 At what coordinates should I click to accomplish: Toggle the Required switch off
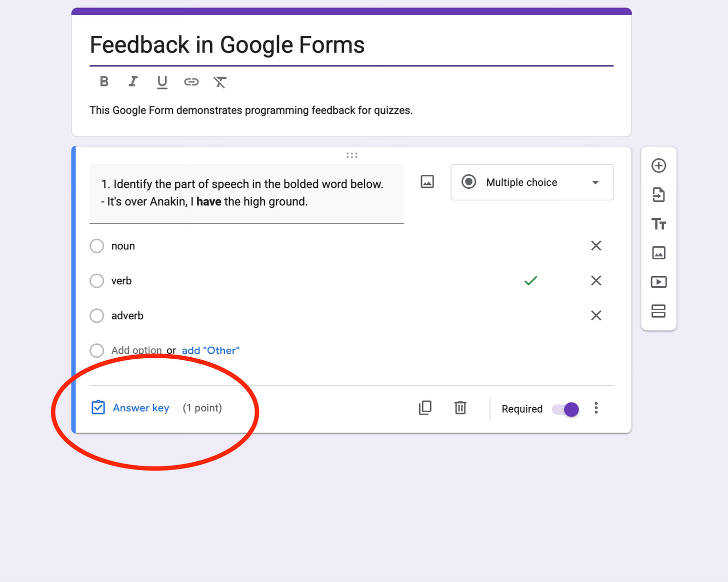point(565,409)
